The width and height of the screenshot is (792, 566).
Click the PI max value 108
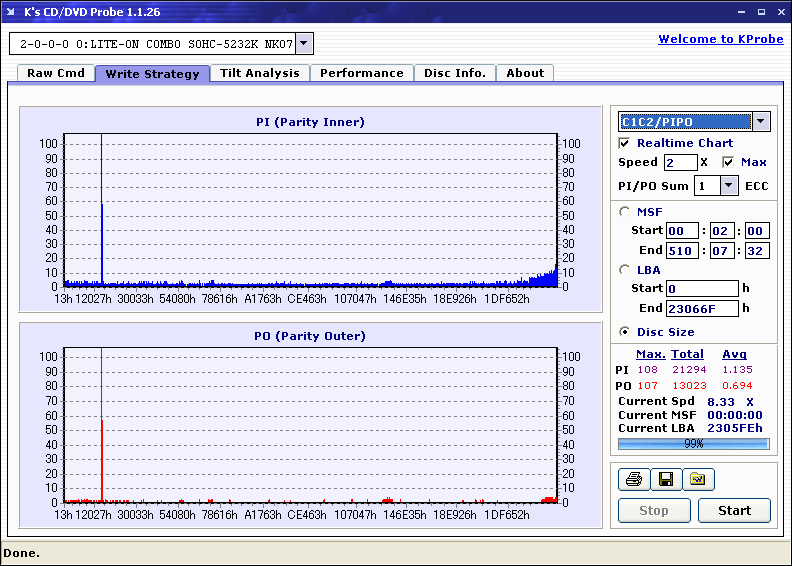point(648,370)
